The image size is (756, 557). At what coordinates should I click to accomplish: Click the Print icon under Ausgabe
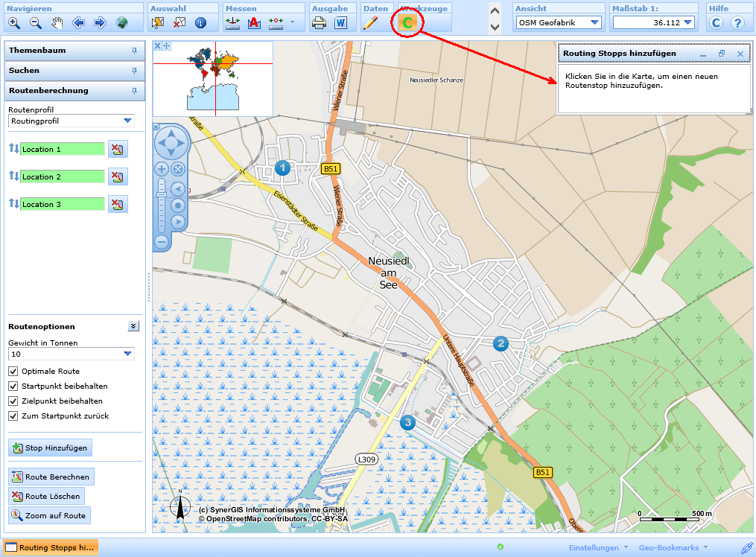click(x=318, y=22)
